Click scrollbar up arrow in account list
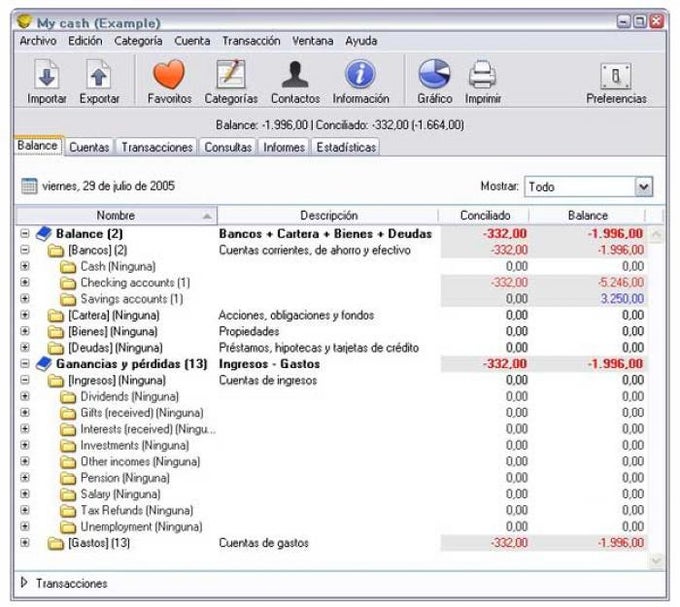This screenshot has height=607, width=680. click(656, 235)
